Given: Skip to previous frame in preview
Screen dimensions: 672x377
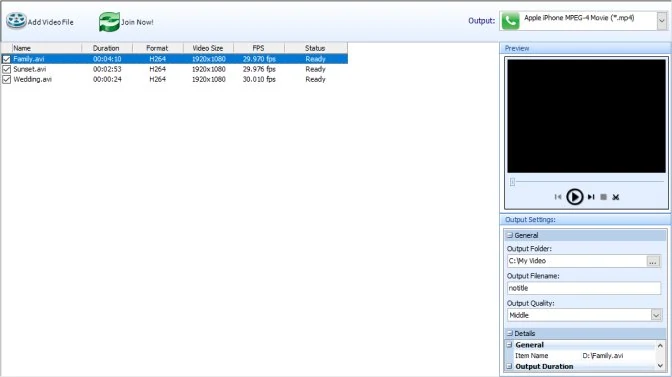Looking at the screenshot, I should click(x=558, y=197).
